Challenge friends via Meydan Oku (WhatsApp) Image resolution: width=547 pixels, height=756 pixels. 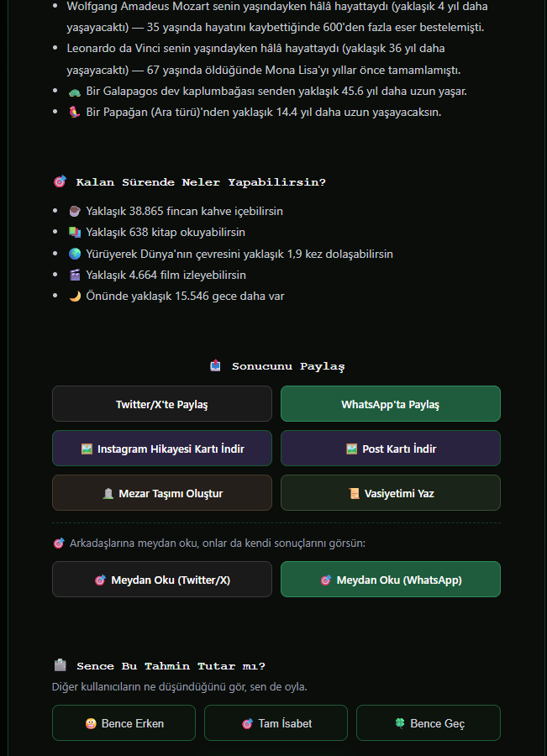pyautogui.click(x=391, y=580)
